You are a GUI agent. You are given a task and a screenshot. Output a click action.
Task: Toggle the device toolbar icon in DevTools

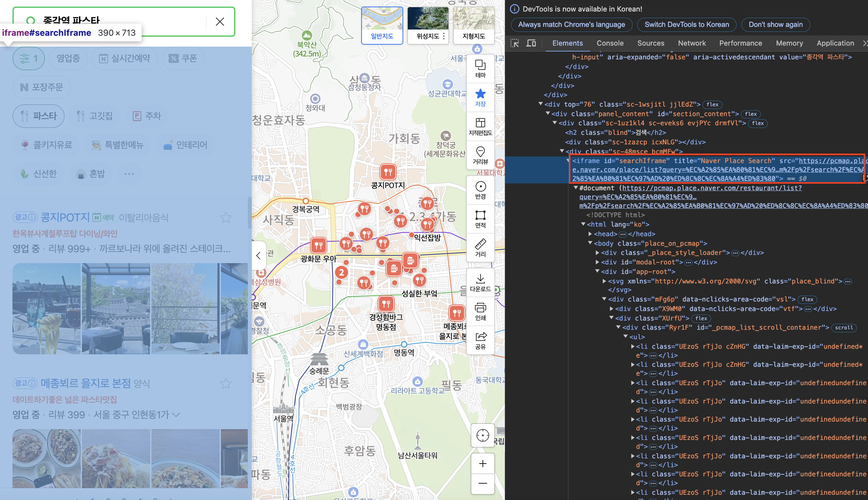[x=531, y=43]
